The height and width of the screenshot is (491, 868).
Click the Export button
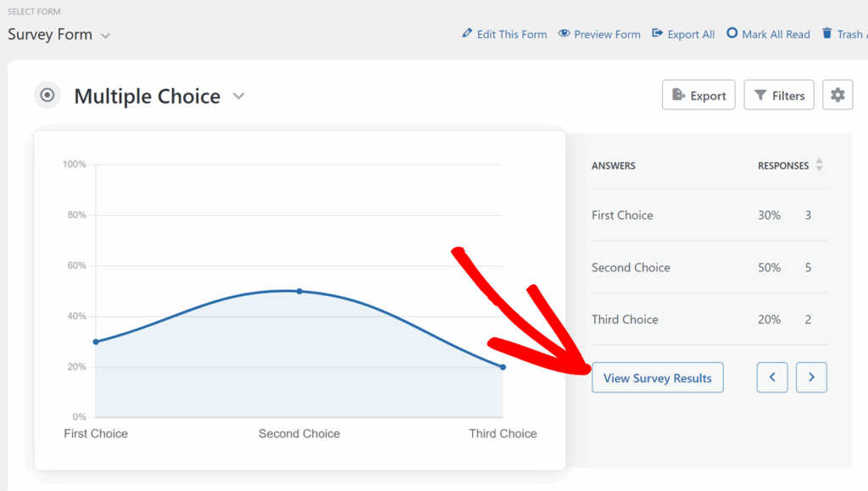tap(699, 96)
